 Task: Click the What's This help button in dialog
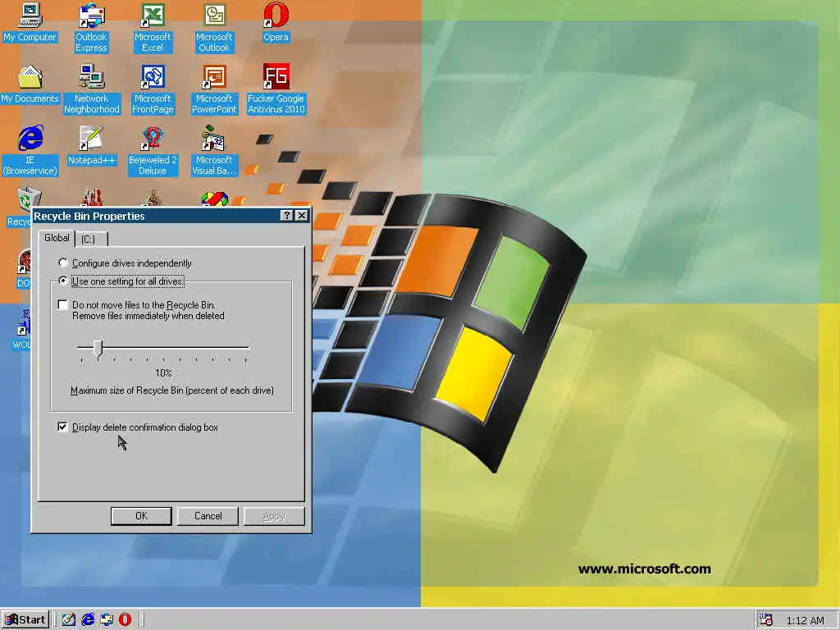286,216
